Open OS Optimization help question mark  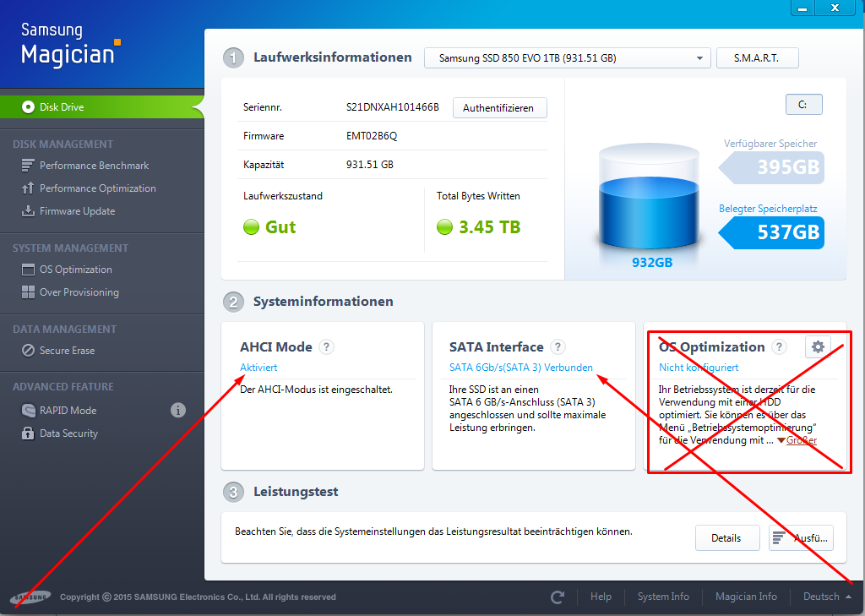tap(779, 346)
